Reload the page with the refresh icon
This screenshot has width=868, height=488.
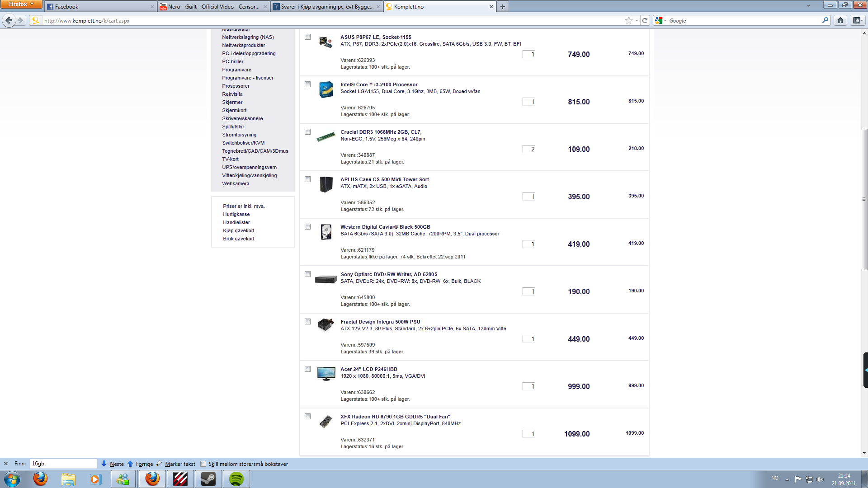click(x=645, y=20)
